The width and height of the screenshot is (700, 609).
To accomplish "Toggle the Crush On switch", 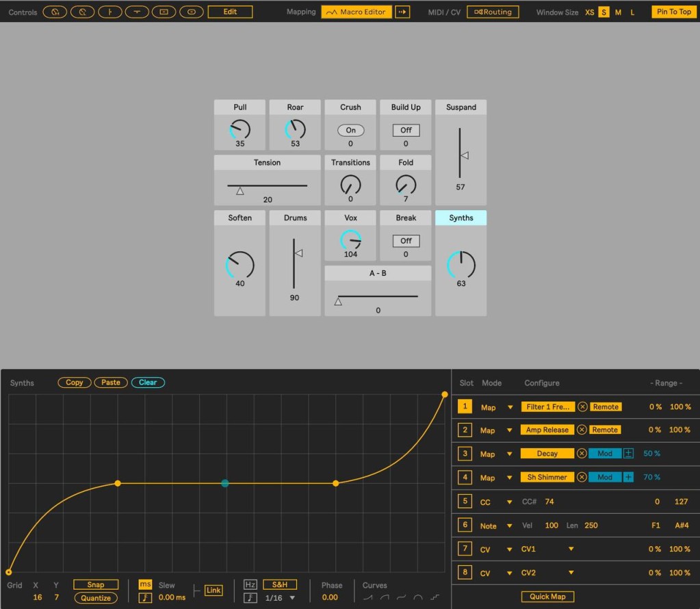I will click(x=350, y=130).
